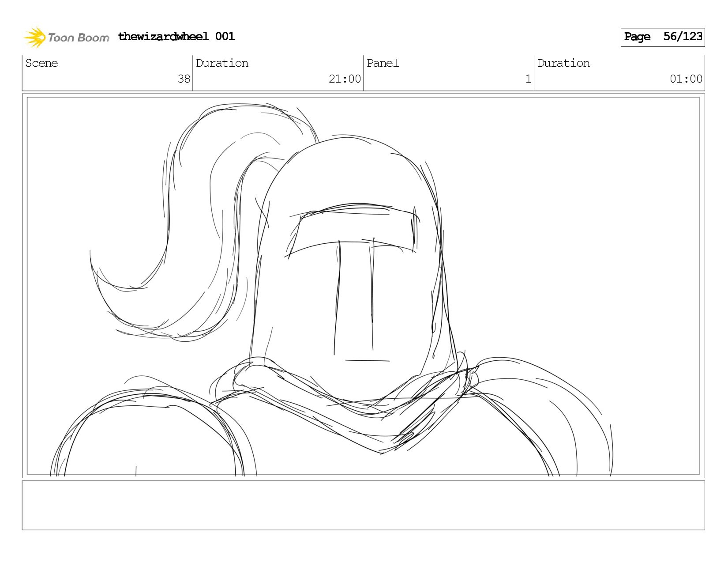
Task: Click the knight helmet sketch panel
Action: [364, 286]
